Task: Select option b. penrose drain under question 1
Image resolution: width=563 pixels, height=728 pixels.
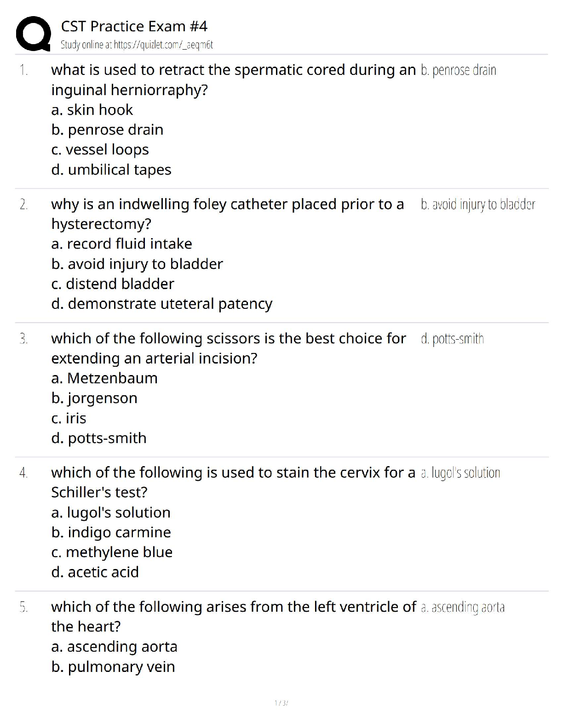Action: click(107, 130)
